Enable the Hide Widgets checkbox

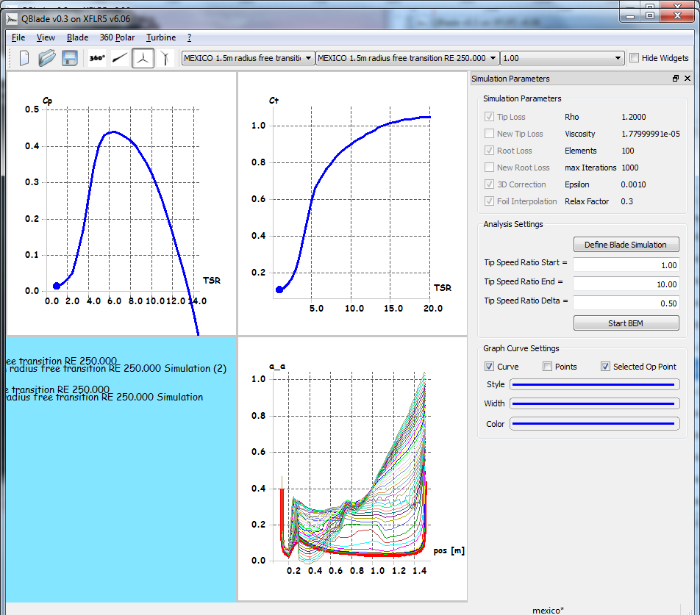[635, 58]
